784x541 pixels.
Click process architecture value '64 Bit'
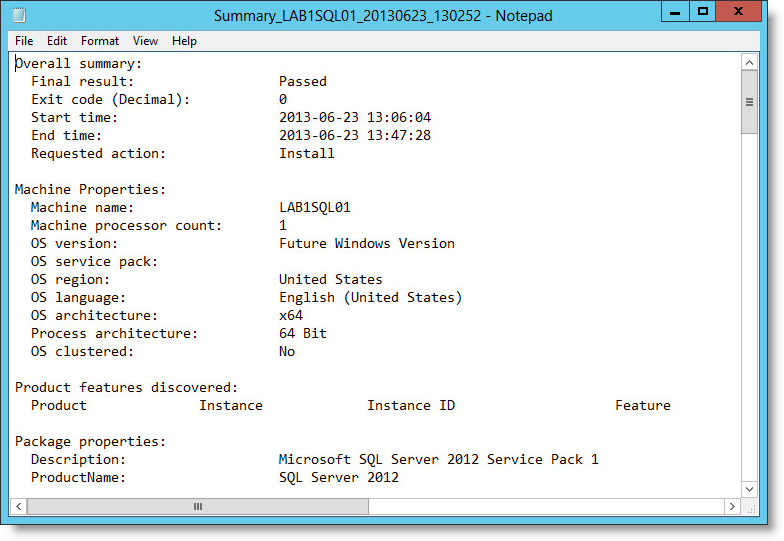(x=302, y=334)
